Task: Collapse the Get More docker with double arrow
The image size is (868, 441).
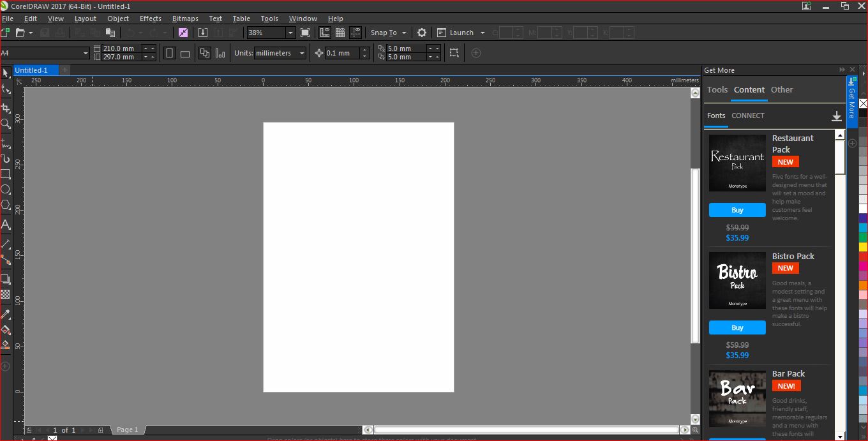Action: pos(842,70)
